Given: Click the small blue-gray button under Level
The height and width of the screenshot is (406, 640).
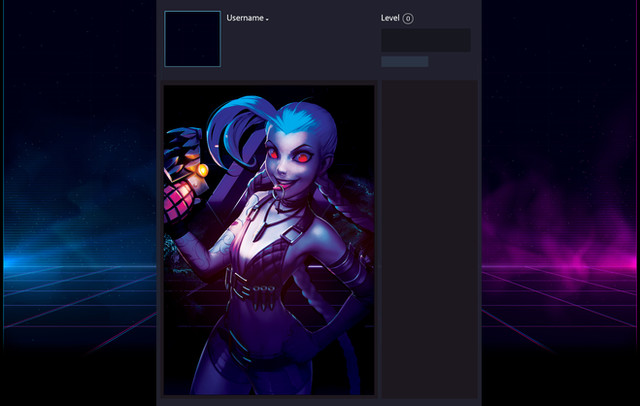Looking at the screenshot, I should coord(404,62).
